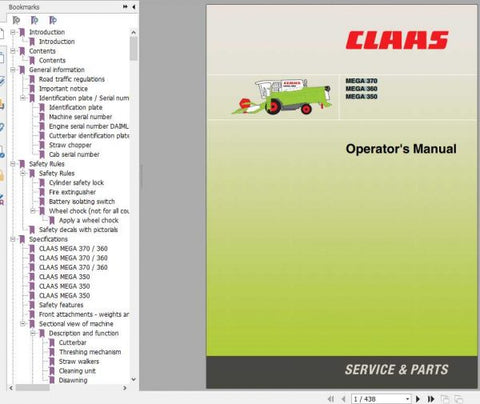Click the bookmarks horizontal scrollbar right arrow
The height and width of the screenshot is (404, 480).
(125, 388)
